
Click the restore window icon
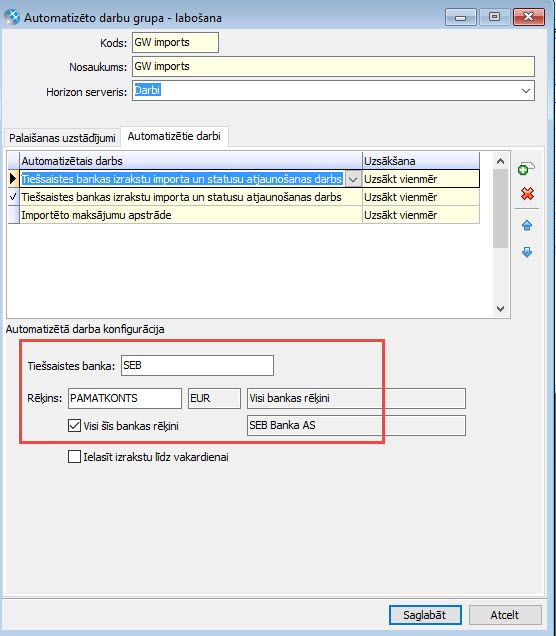point(494,17)
